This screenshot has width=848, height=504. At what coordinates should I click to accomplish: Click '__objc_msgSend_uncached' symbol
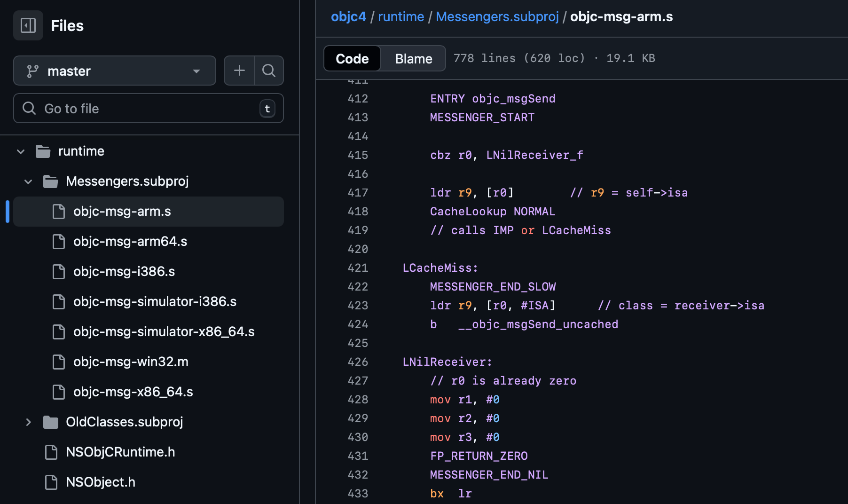tap(538, 324)
